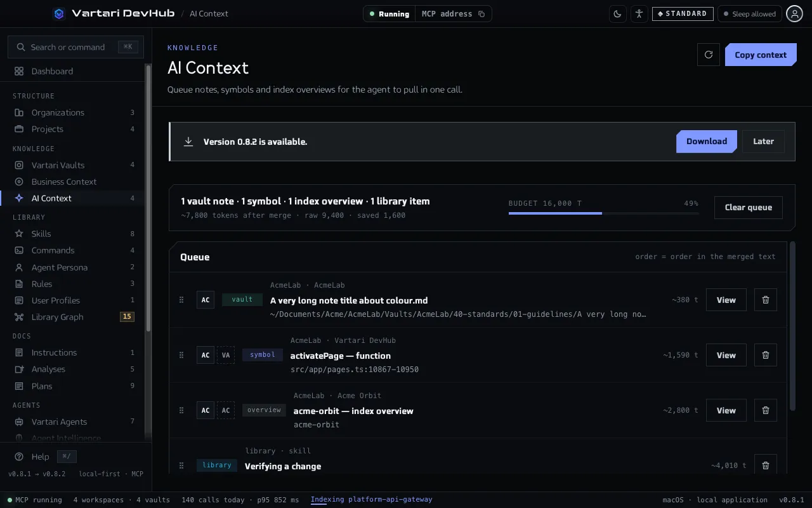Click the download arrow icon in update banner
The height and width of the screenshot is (508, 812).
pyautogui.click(x=188, y=142)
